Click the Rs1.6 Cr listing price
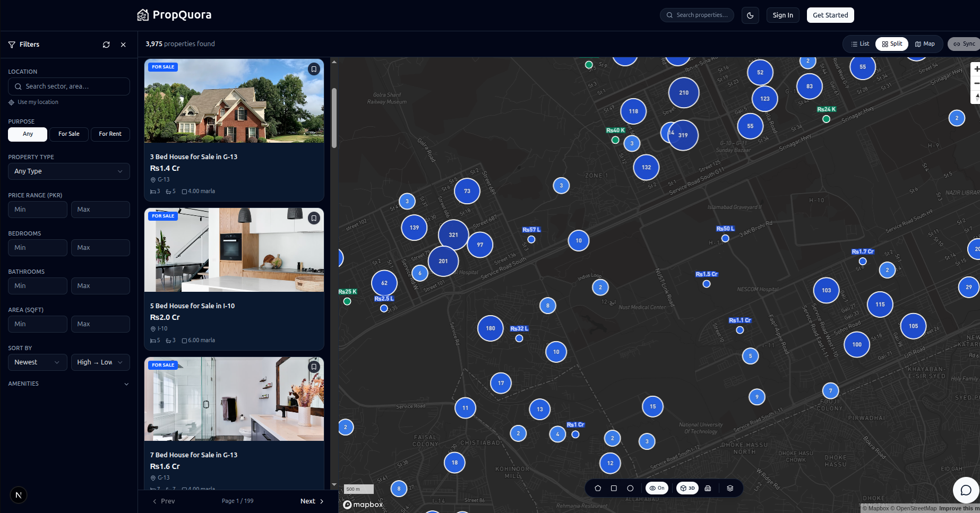This screenshot has width=980, height=513. [x=165, y=466]
